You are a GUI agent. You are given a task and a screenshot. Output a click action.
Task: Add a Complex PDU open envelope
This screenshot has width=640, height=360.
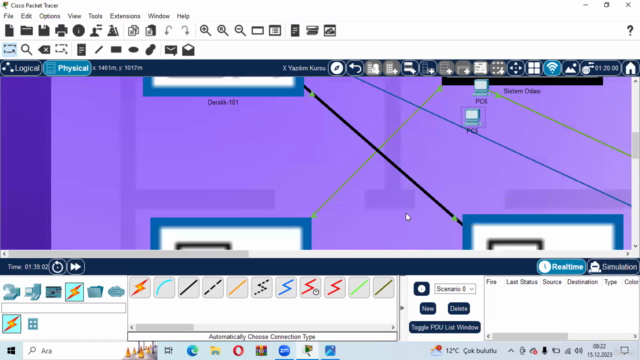coord(188,50)
